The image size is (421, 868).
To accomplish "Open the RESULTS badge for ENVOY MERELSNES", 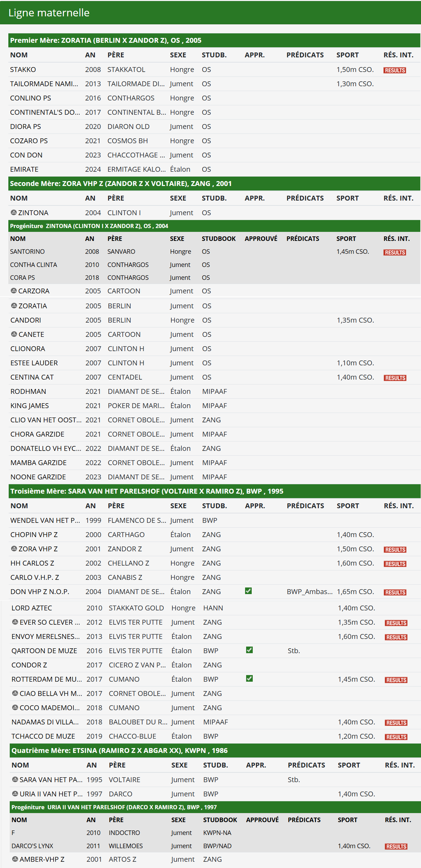I will tap(396, 637).
